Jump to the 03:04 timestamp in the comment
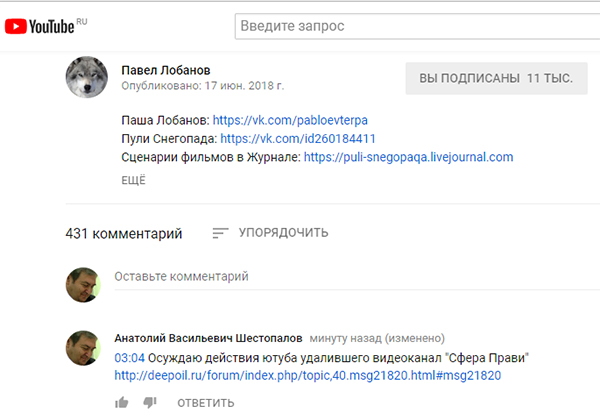This screenshot has height=420, width=600. click(x=129, y=358)
